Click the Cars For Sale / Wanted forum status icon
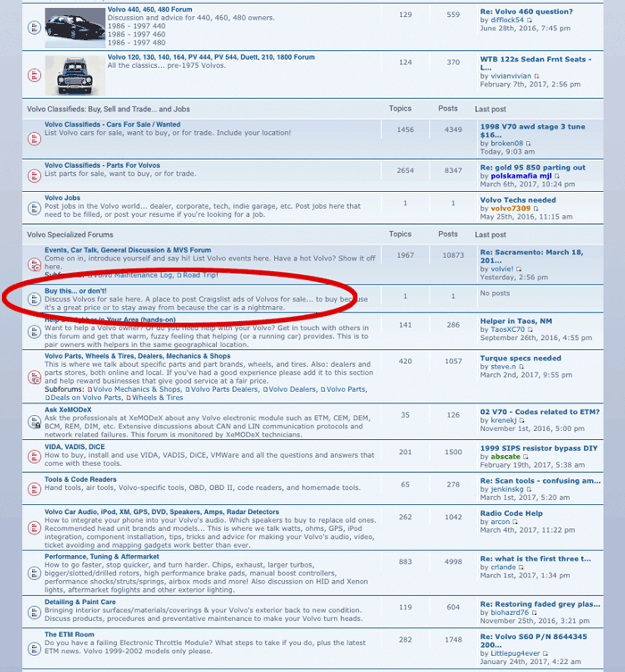This screenshot has height=672, width=625. tap(34, 139)
